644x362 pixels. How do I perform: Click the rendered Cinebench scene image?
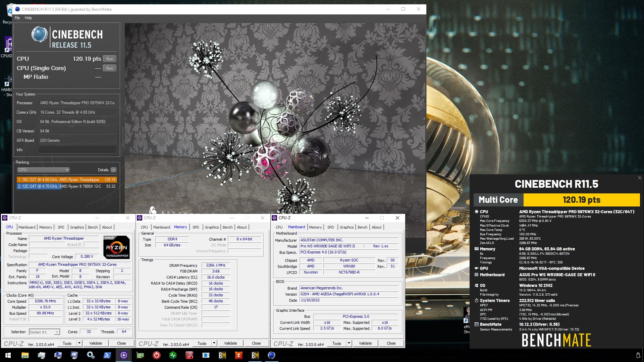275,118
